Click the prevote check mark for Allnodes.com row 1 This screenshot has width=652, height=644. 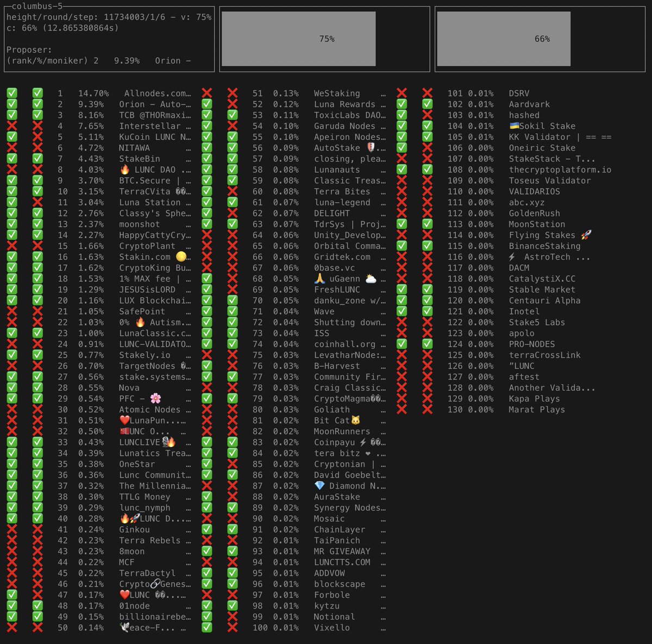coord(12,93)
